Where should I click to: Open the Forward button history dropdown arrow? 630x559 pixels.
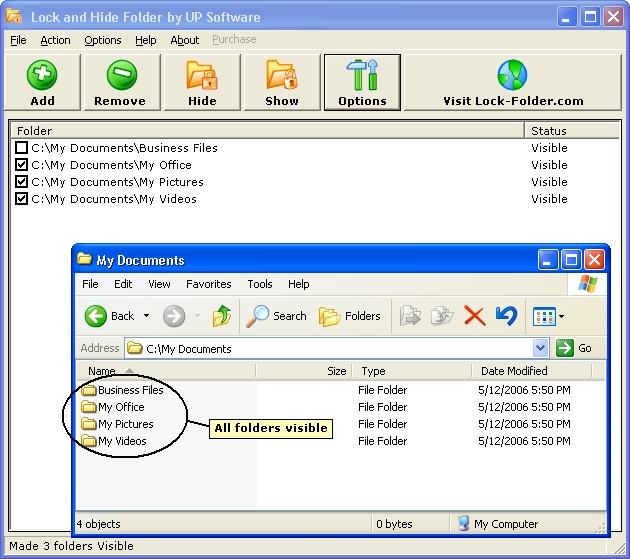197,316
